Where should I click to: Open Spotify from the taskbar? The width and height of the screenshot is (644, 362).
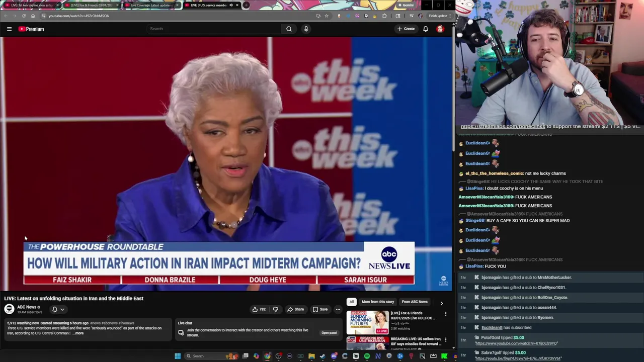click(367, 356)
